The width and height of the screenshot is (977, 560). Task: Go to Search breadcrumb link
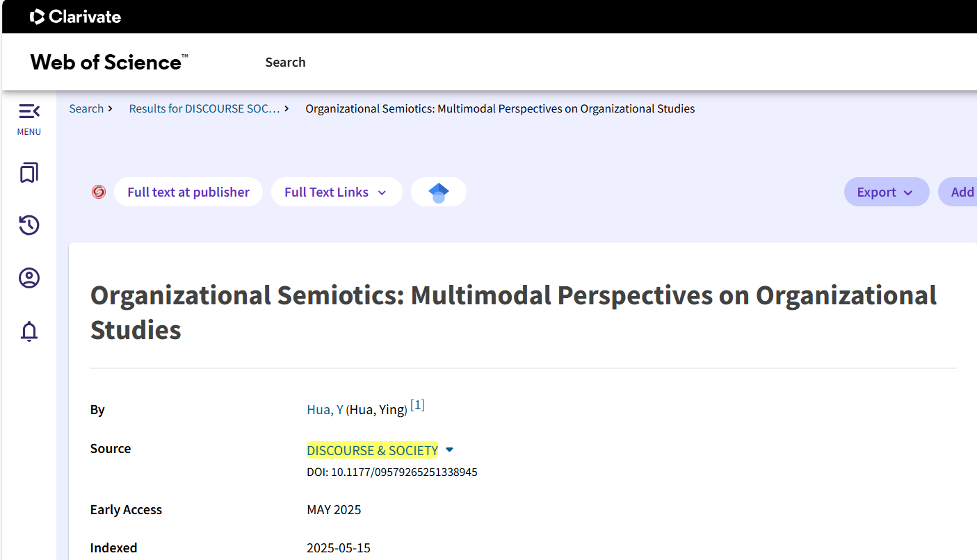(86, 108)
